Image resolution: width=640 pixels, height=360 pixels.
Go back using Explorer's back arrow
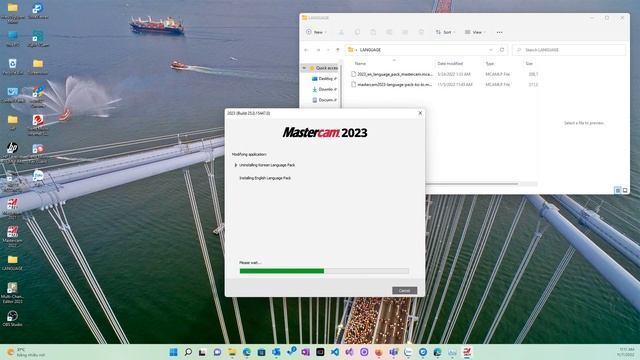[306, 50]
